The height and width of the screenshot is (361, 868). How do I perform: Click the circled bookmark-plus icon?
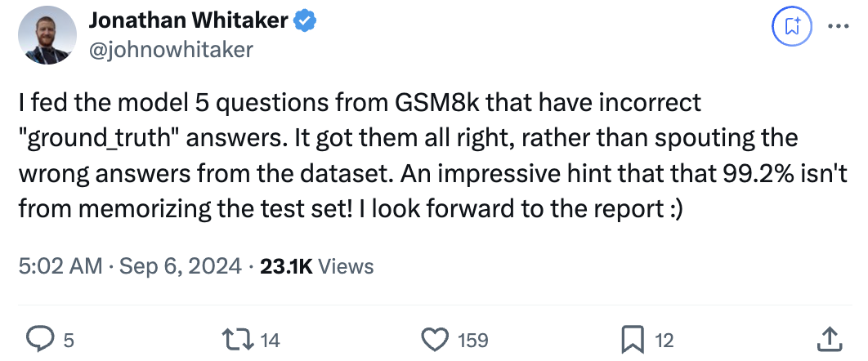pyautogui.click(x=791, y=25)
